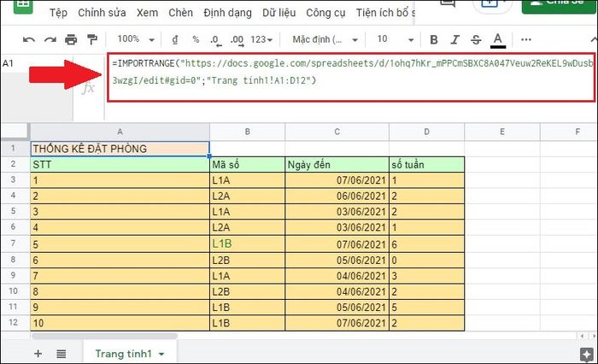
Task: Open the Chèn menu
Action: click(x=180, y=13)
